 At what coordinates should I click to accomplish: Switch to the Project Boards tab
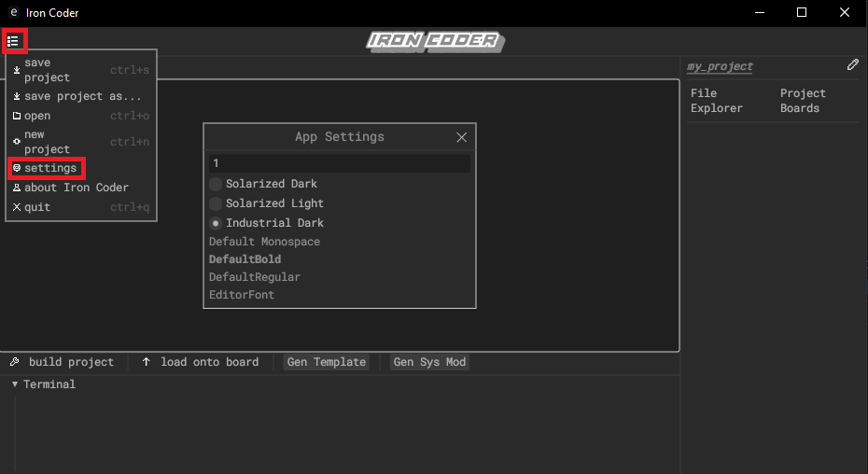(x=803, y=101)
